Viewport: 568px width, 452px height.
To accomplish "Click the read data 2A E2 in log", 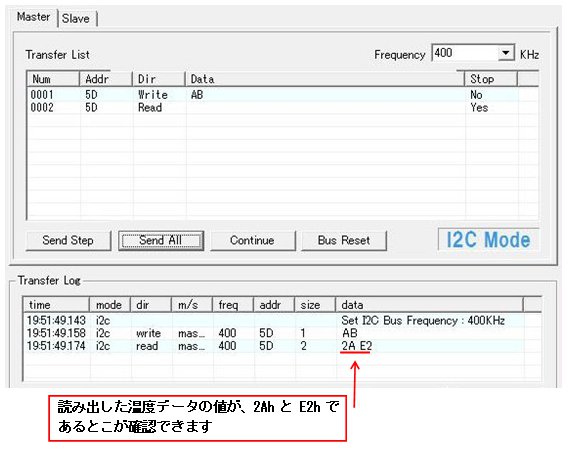I will point(357,346).
